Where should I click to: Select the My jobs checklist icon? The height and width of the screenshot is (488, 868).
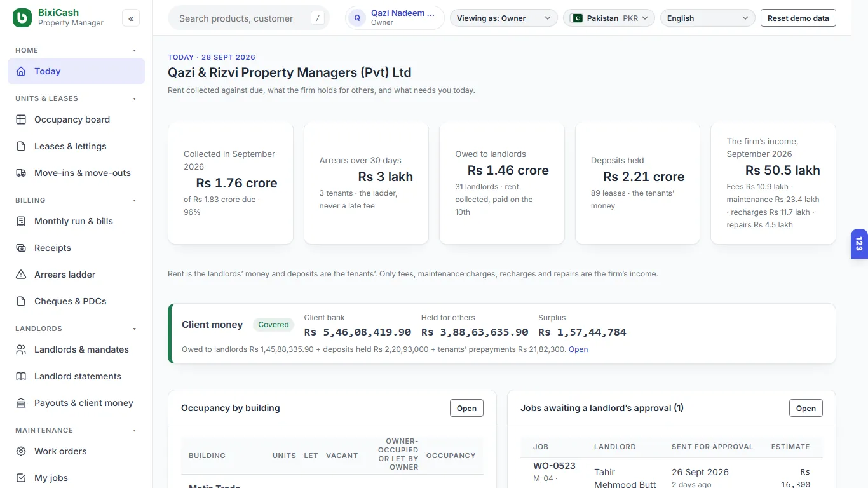[x=21, y=478]
